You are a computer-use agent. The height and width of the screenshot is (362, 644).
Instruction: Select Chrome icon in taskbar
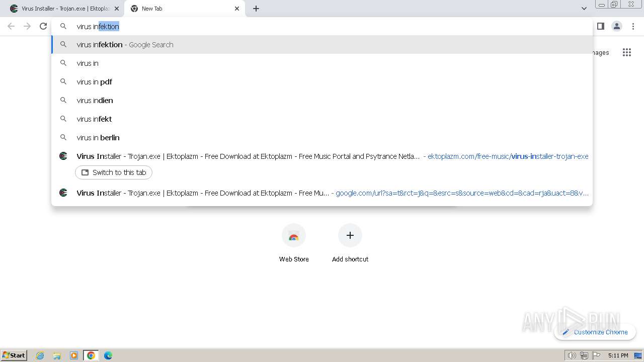click(91, 355)
